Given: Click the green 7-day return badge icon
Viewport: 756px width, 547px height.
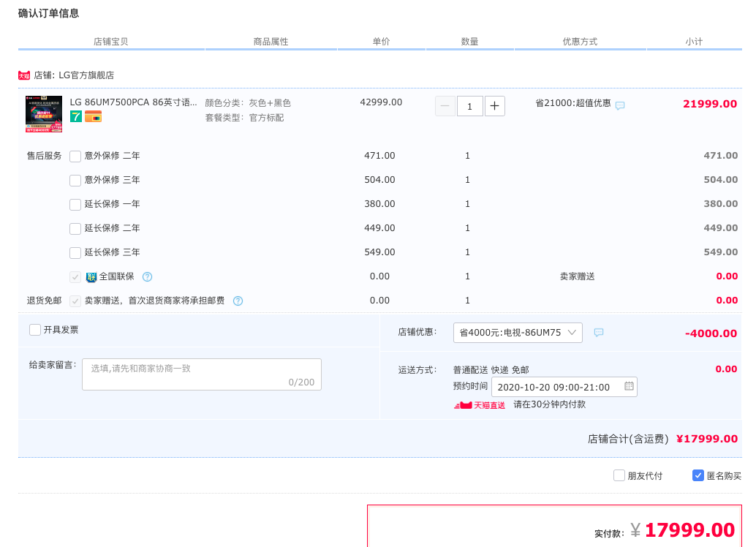Looking at the screenshot, I should pos(76,116).
